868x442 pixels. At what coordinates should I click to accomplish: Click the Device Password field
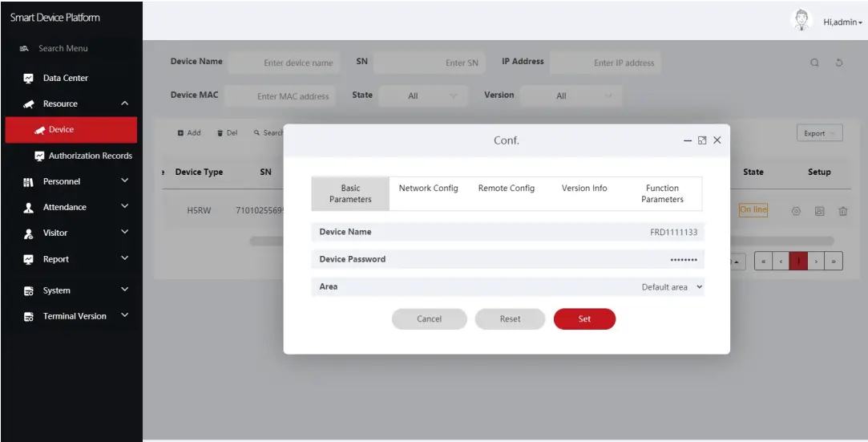click(x=507, y=259)
